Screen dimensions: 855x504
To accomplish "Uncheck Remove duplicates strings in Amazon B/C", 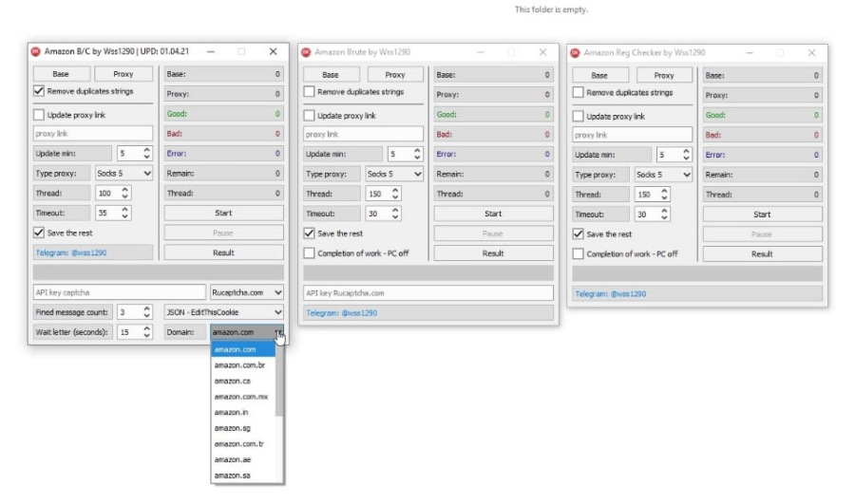I will (x=39, y=91).
